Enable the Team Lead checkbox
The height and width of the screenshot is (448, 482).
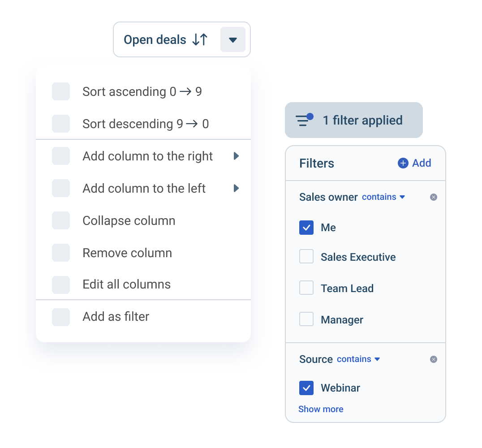pyautogui.click(x=306, y=288)
